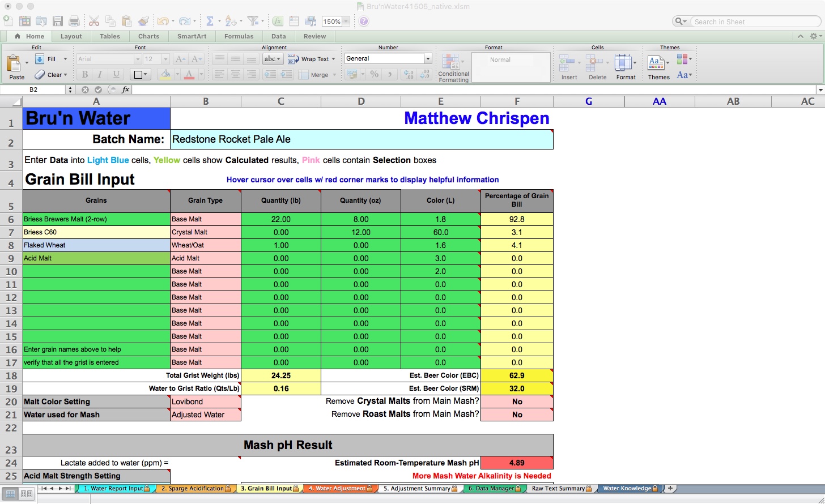
Task: Open the Formulas ribbon tab
Action: (x=239, y=36)
